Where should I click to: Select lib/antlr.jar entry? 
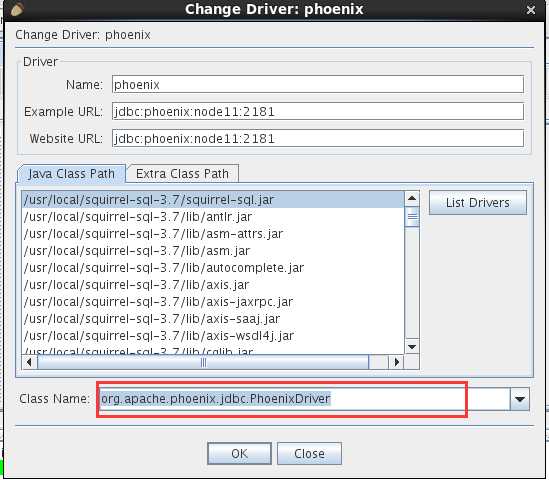pos(213,217)
